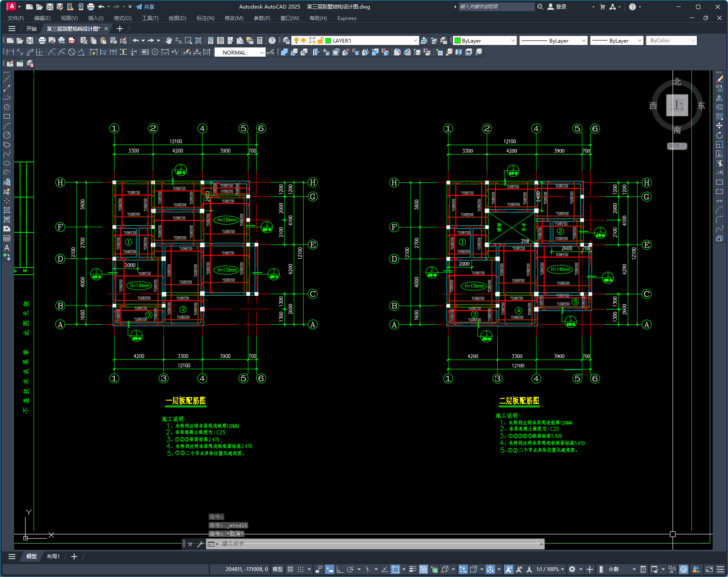
Task: Switch to the 布局1 layout tab
Action: [53, 557]
